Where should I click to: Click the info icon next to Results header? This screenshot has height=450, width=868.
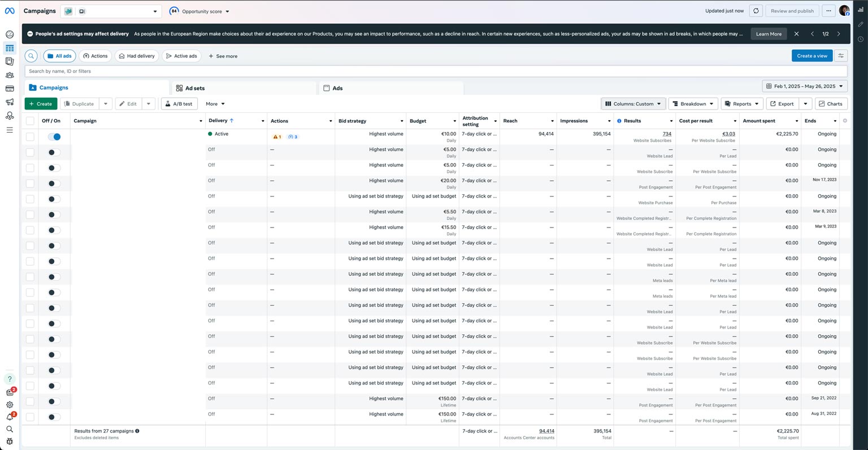[619, 121]
